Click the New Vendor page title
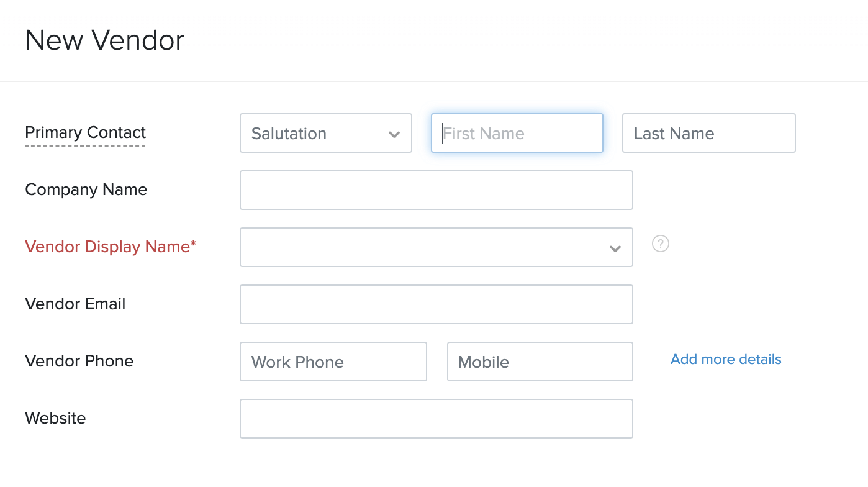868x487 pixels. click(104, 40)
